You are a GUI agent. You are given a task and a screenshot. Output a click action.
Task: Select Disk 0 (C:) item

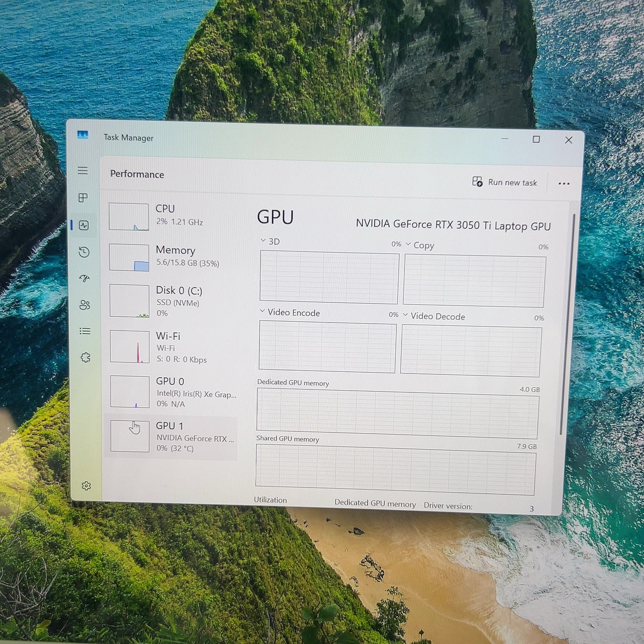coord(173,301)
